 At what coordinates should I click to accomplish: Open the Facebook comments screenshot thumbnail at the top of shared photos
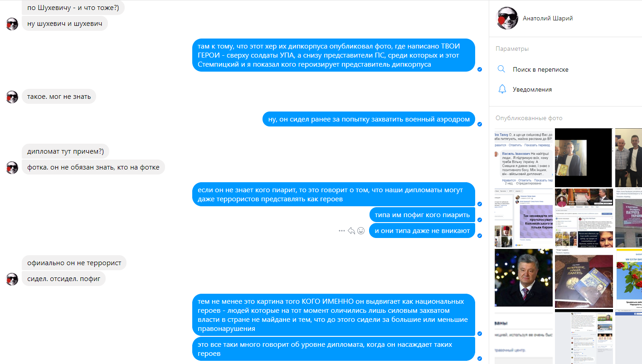[x=524, y=157]
